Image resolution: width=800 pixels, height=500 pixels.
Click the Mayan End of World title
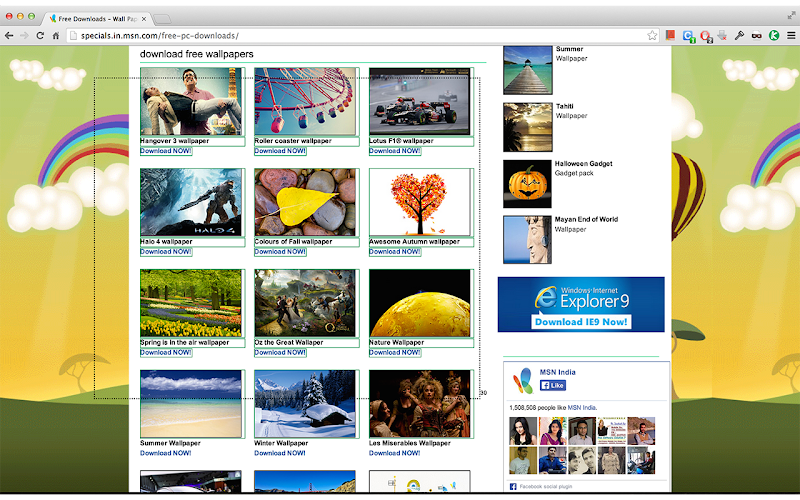[x=587, y=219]
